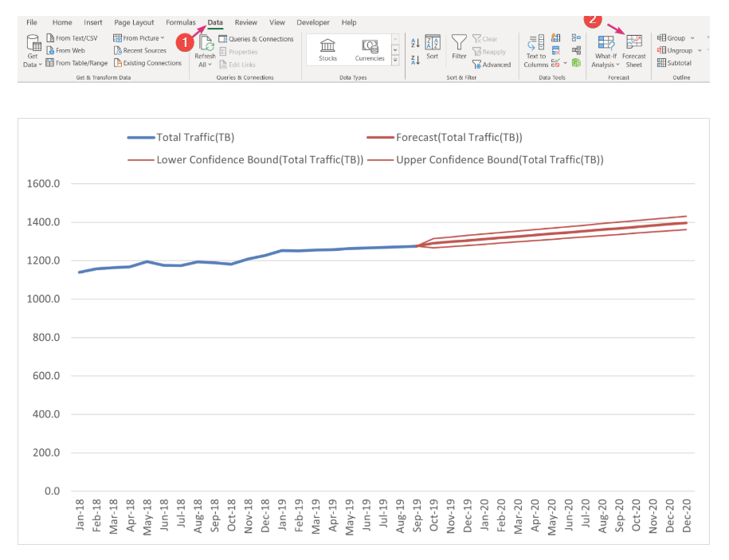Click the greyed Properties button

pyautogui.click(x=238, y=52)
